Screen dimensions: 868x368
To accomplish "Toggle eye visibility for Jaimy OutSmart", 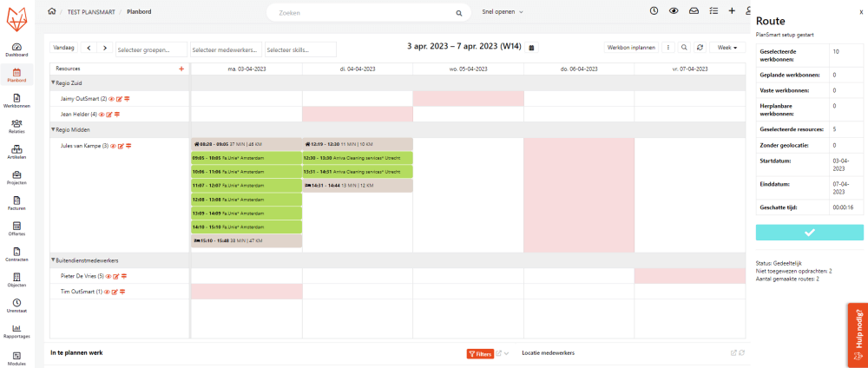I will 111,99.
